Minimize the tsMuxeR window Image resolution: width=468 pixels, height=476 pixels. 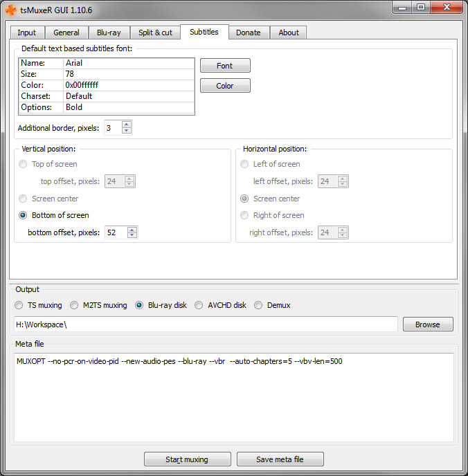point(402,8)
